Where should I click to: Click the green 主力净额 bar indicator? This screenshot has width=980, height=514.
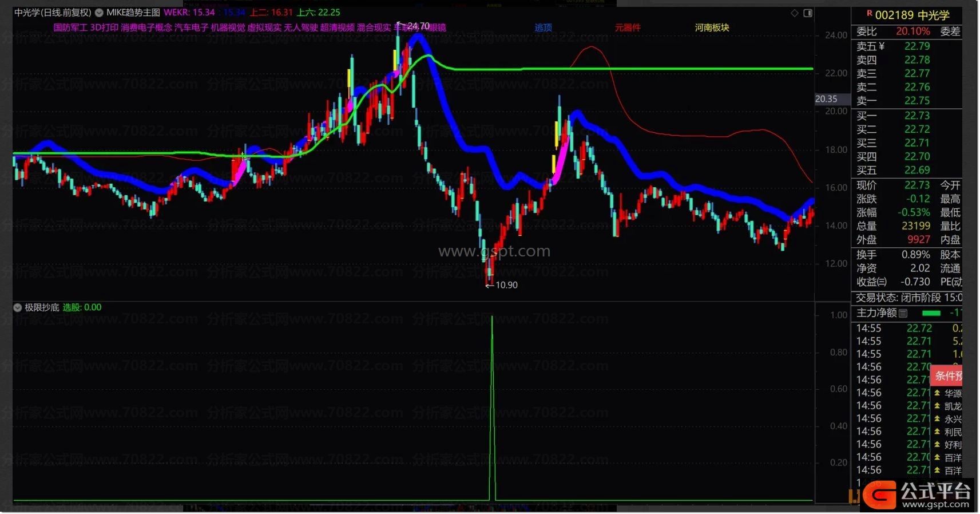pyautogui.click(x=931, y=313)
